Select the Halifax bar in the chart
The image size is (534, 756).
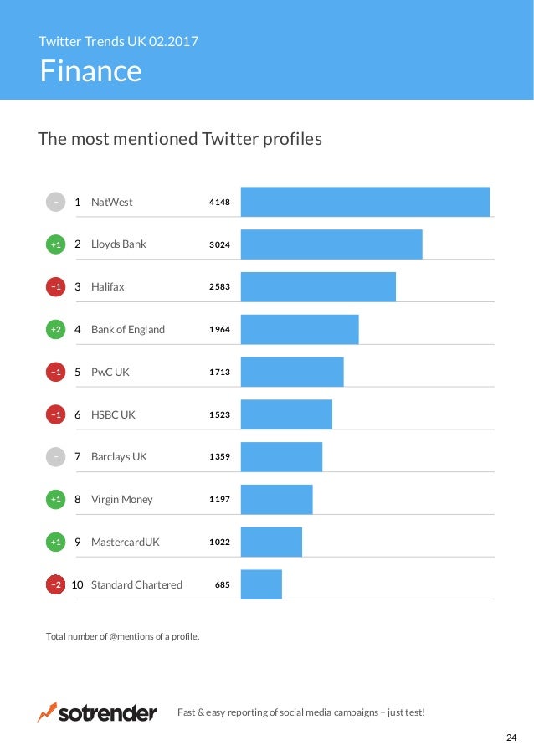(318, 287)
